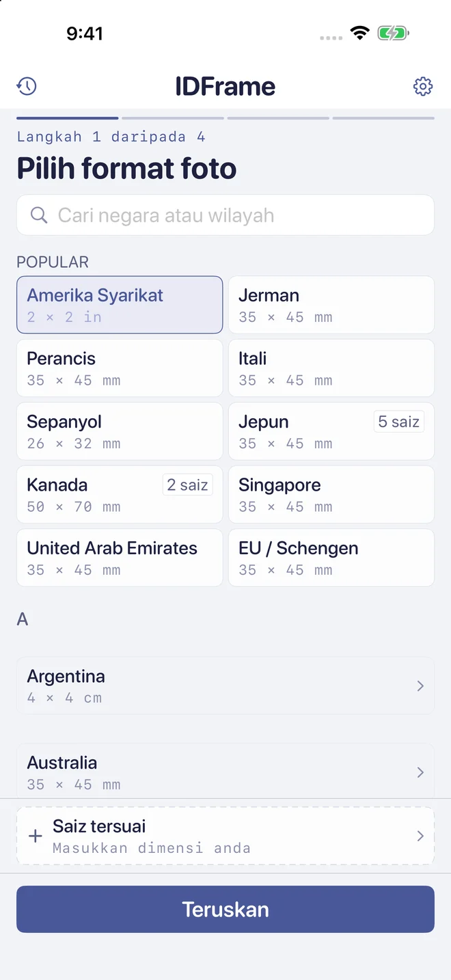The width and height of the screenshot is (451, 980).
Task: Expand Australia row chevron
Action: (420, 772)
